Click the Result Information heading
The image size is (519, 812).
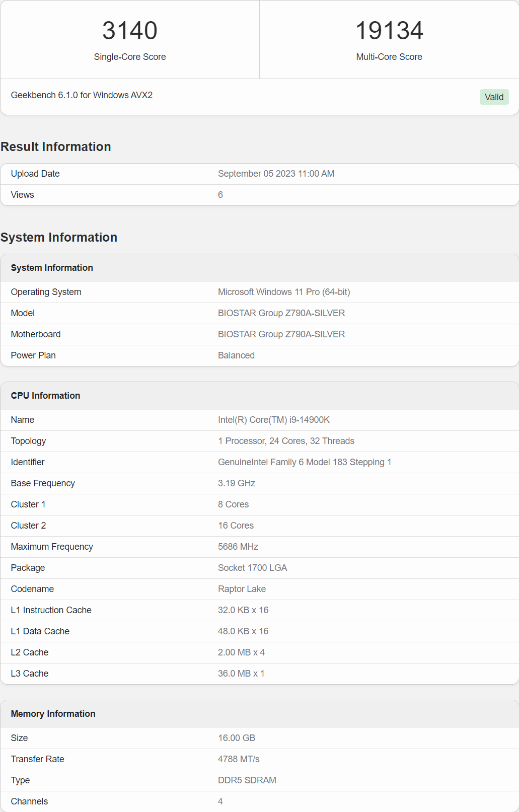(56, 146)
